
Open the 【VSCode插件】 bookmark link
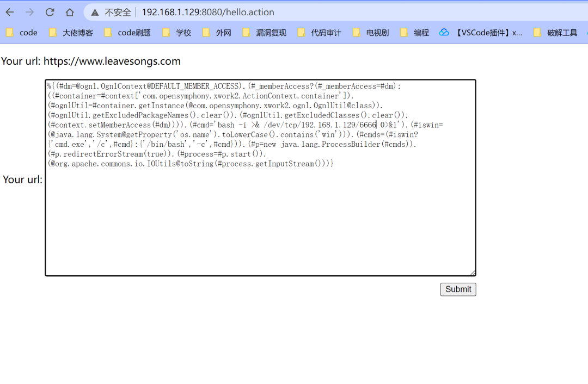481,33
